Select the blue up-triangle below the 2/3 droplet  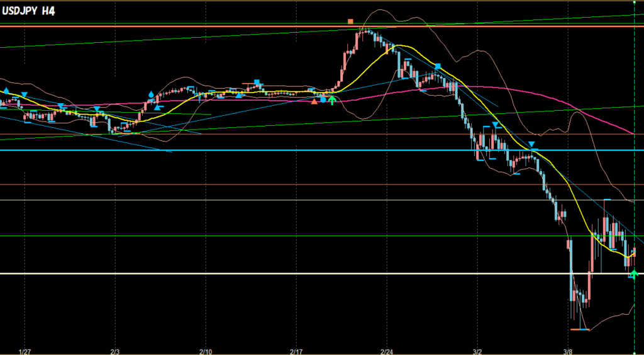pyautogui.click(x=157, y=108)
